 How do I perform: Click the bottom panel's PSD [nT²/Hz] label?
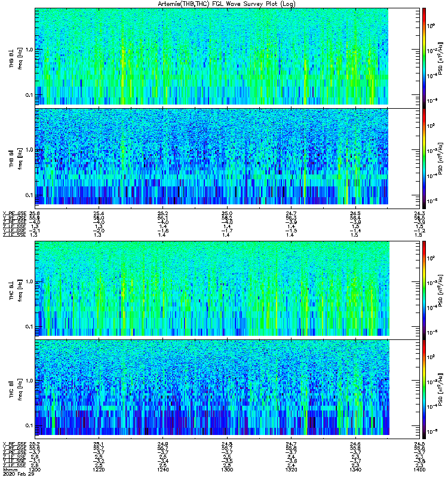(x=440, y=390)
